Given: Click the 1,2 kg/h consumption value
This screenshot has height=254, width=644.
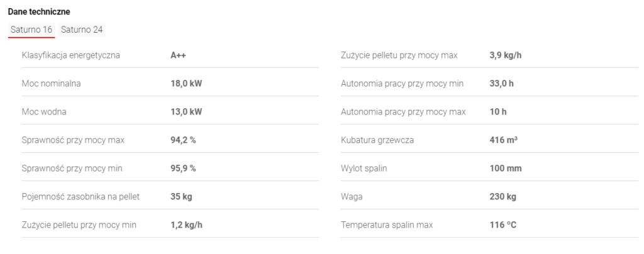Looking at the screenshot, I should coord(186,225).
